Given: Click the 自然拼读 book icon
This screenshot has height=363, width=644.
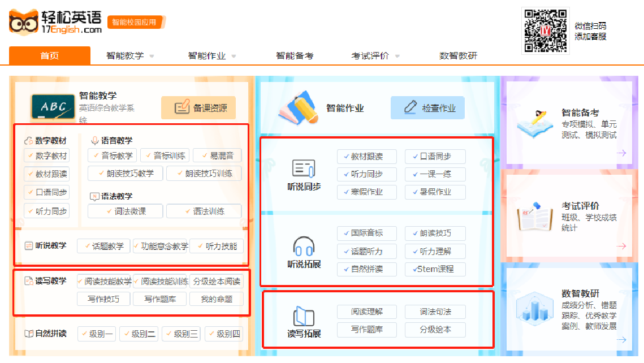Looking at the screenshot, I should (29, 334).
